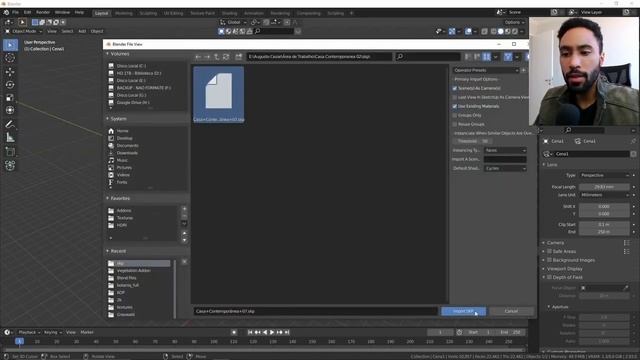Toggle Use Existing Materials checkbox
Image resolution: width=640 pixels, height=360 pixels.
tap(455, 107)
